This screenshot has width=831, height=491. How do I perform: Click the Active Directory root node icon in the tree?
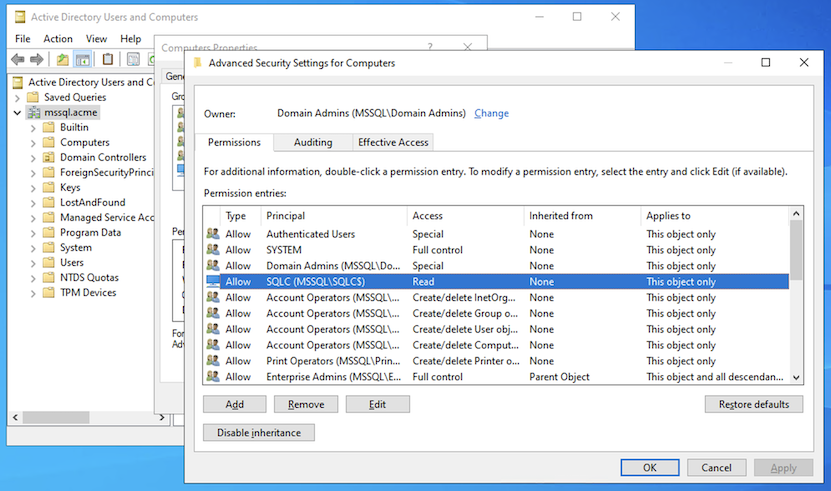18,82
